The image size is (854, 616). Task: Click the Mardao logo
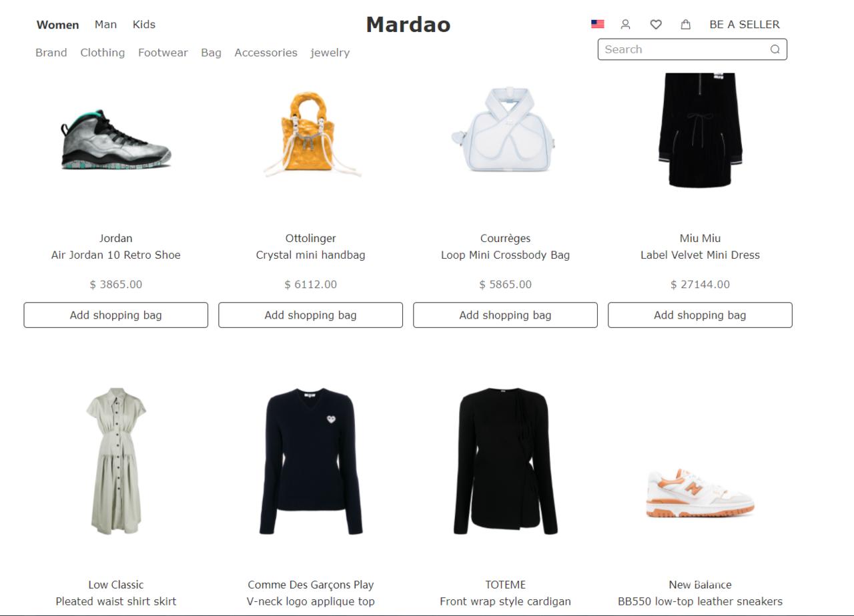point(408,25)
